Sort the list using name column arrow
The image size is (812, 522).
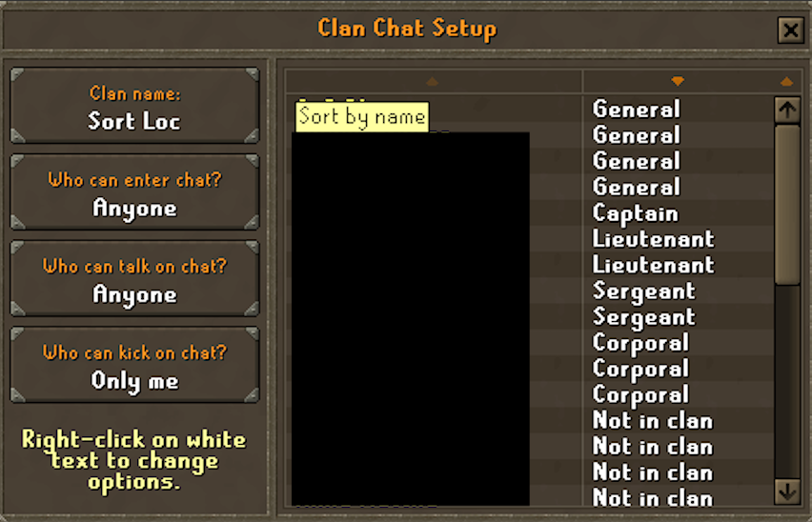click(432, 81)
